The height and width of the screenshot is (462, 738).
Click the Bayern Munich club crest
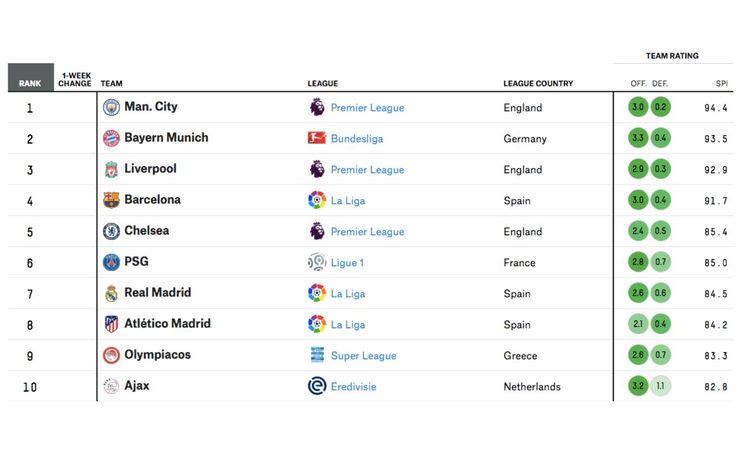point(111,138)
